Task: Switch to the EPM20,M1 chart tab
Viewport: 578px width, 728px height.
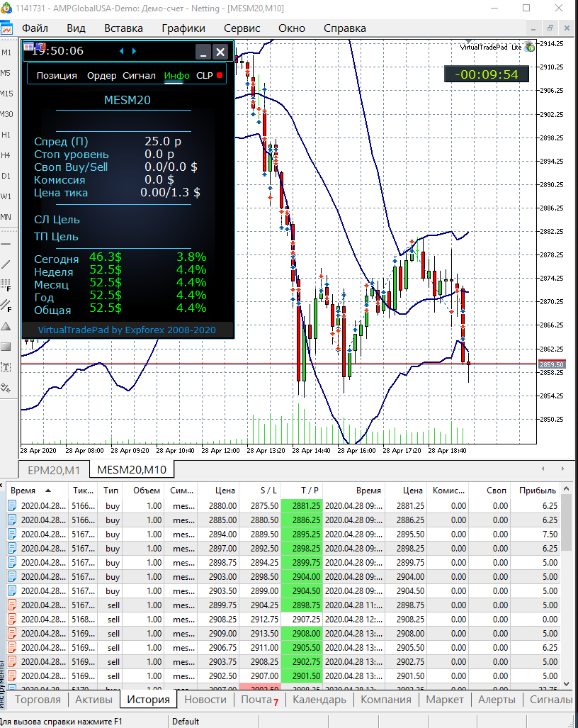Action: click(54, 470)
